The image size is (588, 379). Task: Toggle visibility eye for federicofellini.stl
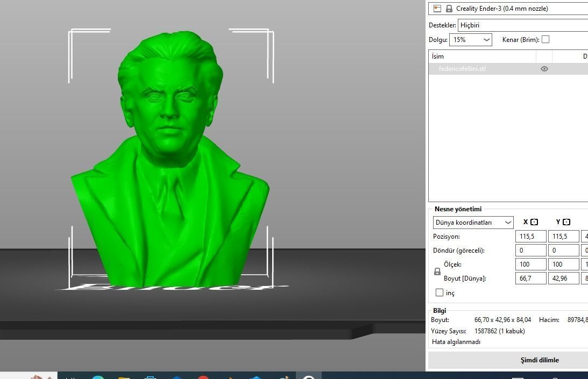click(x=544, y=69)
